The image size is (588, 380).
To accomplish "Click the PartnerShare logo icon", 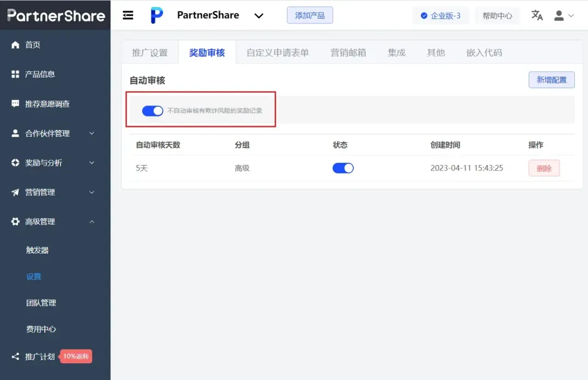I will click(157, 15).
